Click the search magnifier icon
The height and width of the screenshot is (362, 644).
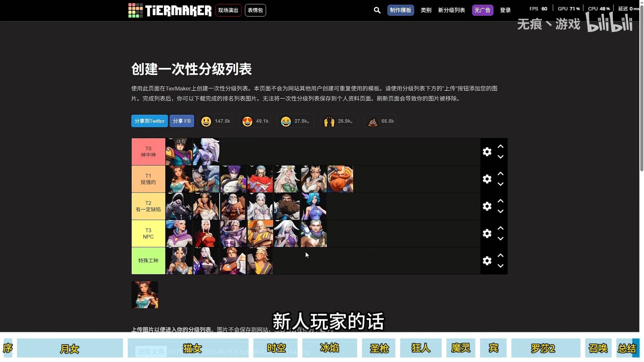(x=377, y=10)
